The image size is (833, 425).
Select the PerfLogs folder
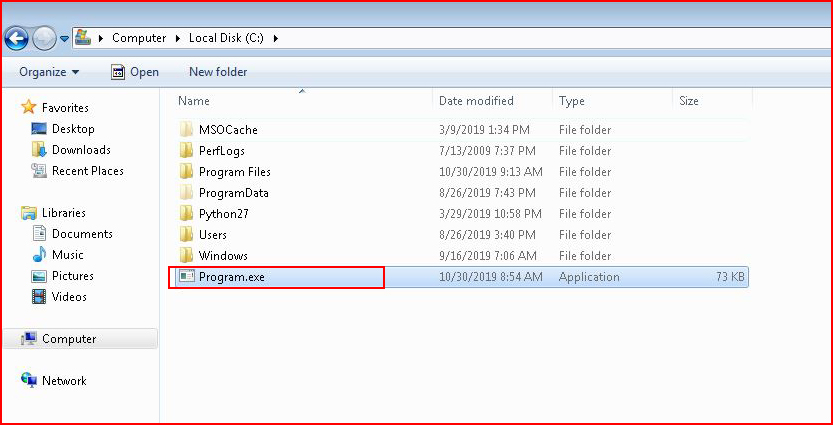click(222, 151)
